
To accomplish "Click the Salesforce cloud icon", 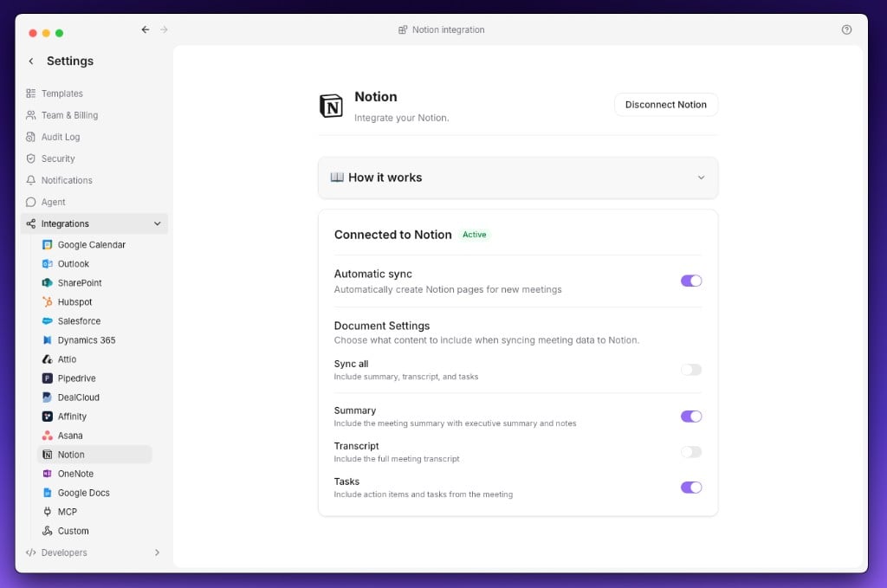I will point(48,320).
